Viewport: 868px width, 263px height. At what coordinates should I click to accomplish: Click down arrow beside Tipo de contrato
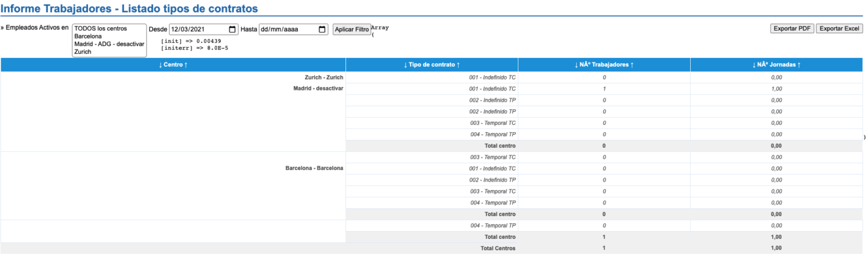point(406,65)
